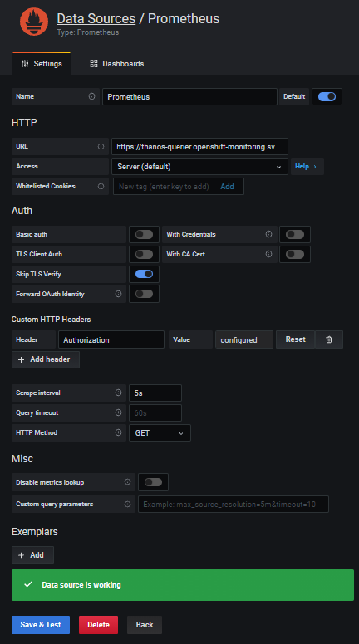Viewport: 359px width, 644px height.
Task: Enable the Basic auth switch
Action: point(144,235)
